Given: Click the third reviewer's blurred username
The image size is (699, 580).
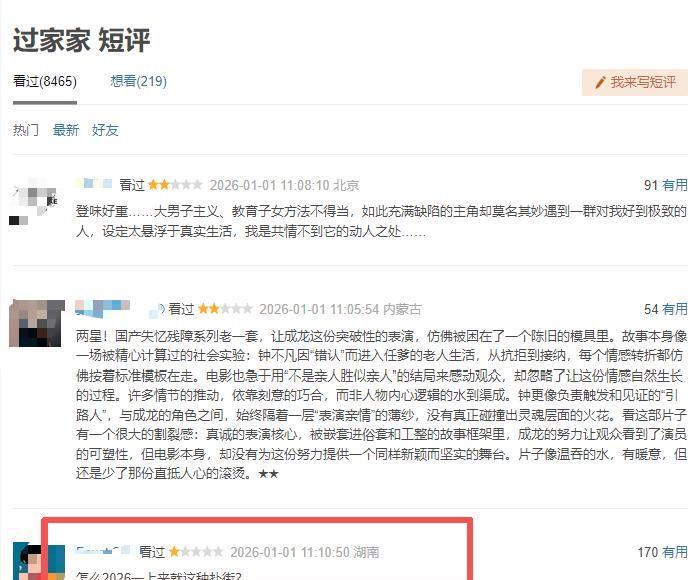Looking at the screenshot, I should 103,551.
